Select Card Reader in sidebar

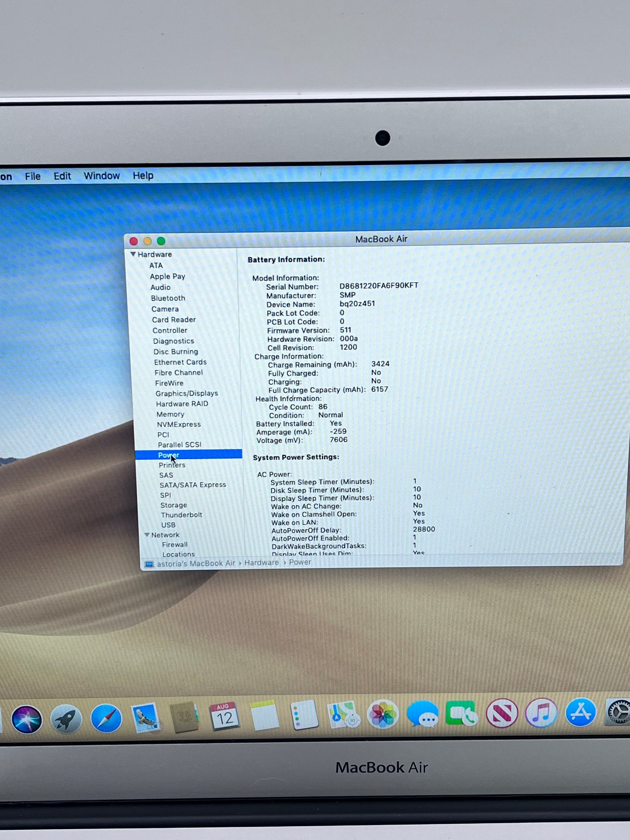coord(174,320)
